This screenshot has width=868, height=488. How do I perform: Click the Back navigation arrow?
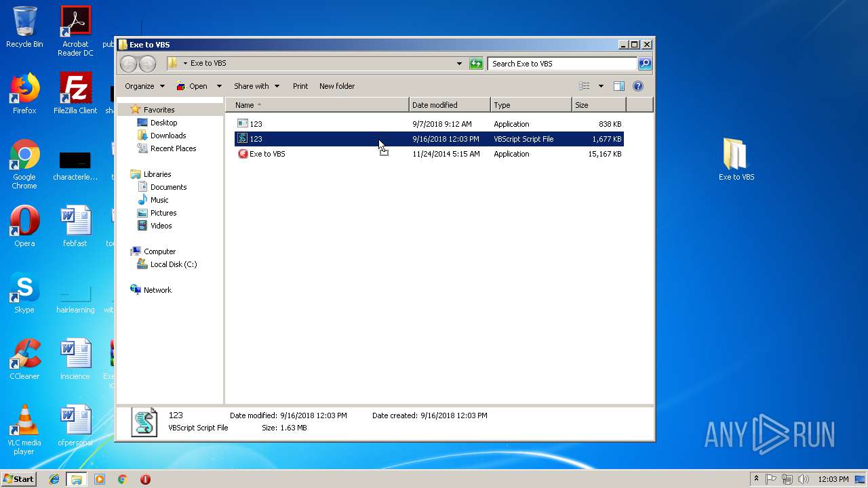point(128,64)
